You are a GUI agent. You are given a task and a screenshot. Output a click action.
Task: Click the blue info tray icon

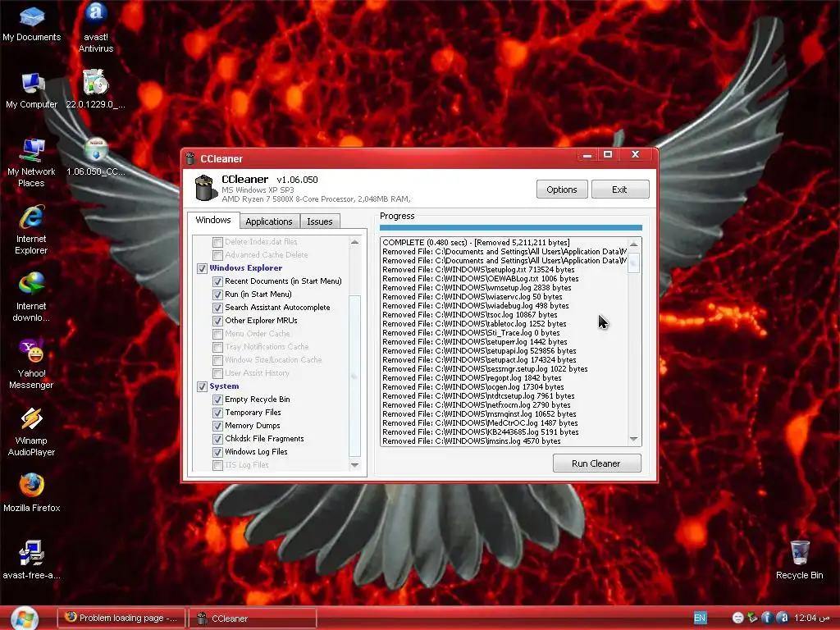pyautogui.click(x=767, y=618)
